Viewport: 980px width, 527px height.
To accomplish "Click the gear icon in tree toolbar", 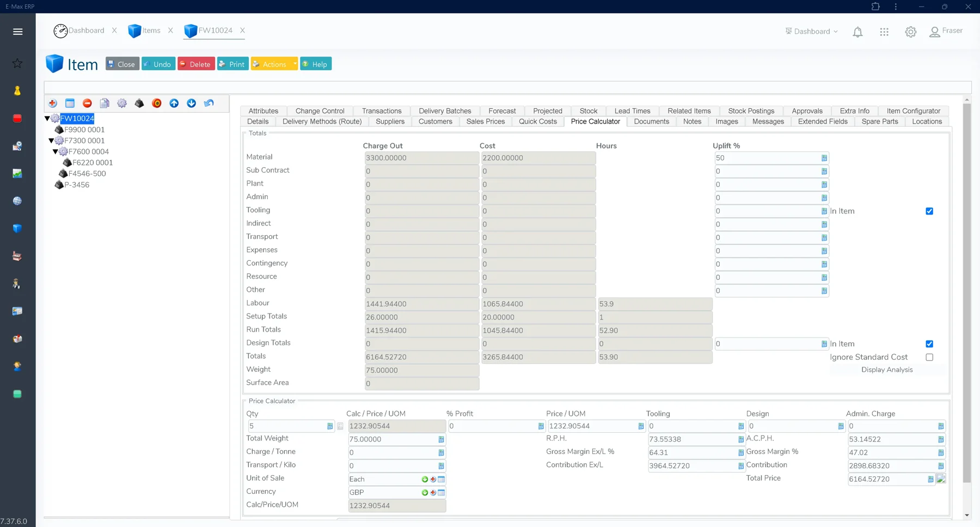I will pos(122,103).
